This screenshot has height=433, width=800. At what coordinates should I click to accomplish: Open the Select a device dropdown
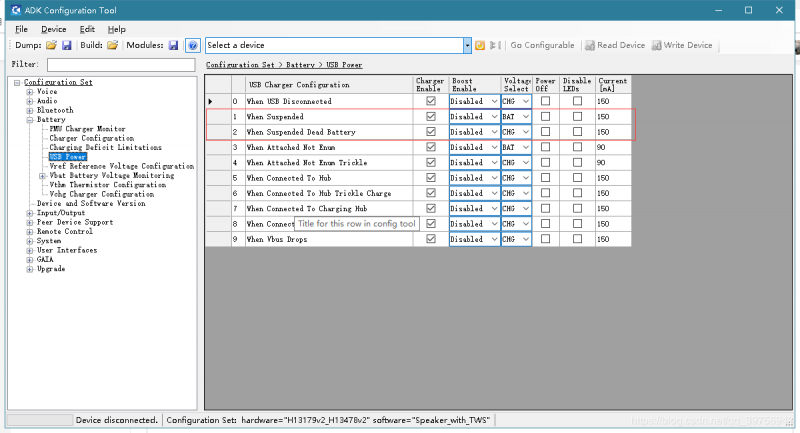[467, 45]
